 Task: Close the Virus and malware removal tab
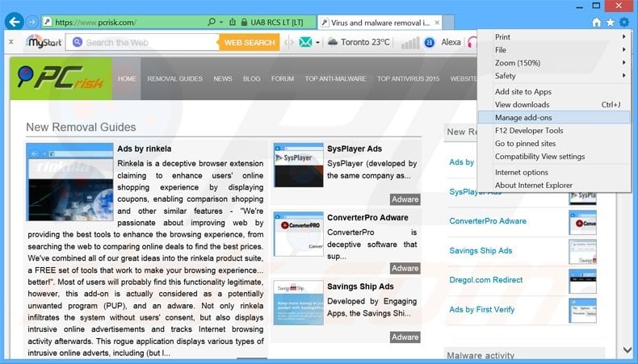437,23
